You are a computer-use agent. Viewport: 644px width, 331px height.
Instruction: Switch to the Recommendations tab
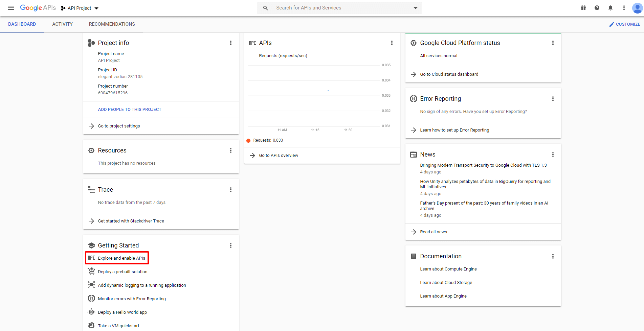(x=112, y=24)
